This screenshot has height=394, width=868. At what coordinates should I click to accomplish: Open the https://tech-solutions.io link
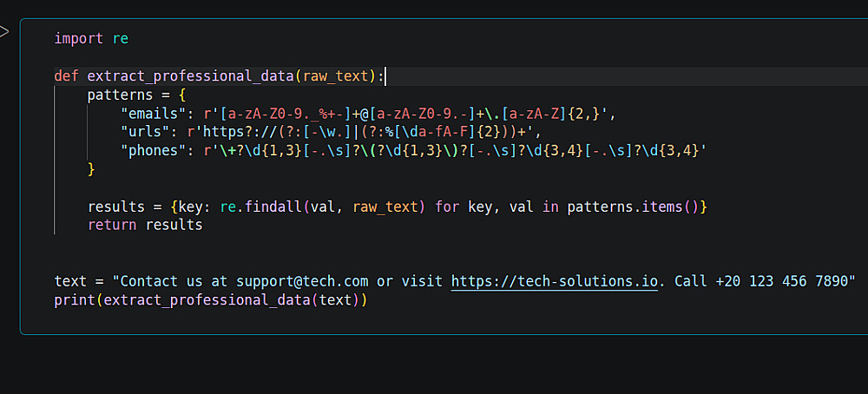pyautogui.click(x=554, y=282)
